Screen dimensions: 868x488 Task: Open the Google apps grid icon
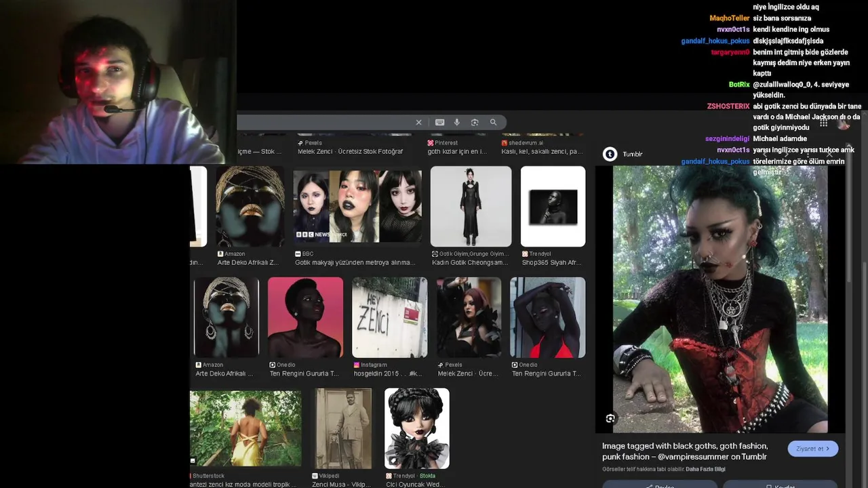tap(823, 123)
